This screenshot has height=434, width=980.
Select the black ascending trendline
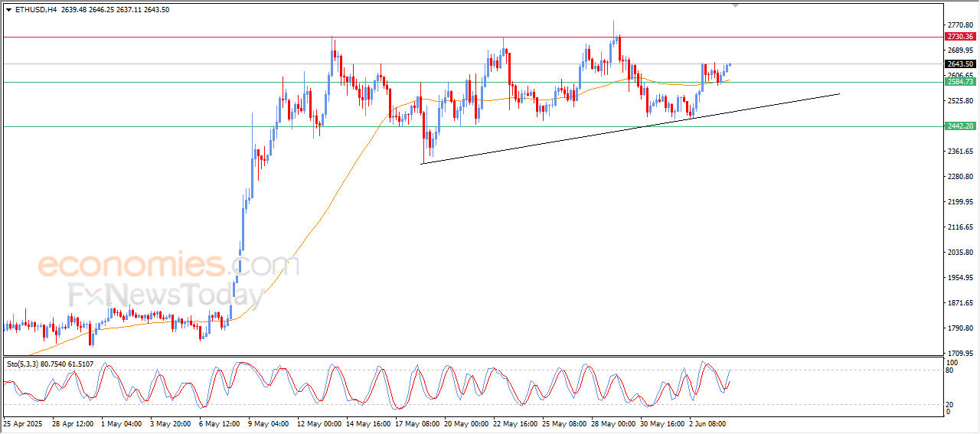(631, 129)
